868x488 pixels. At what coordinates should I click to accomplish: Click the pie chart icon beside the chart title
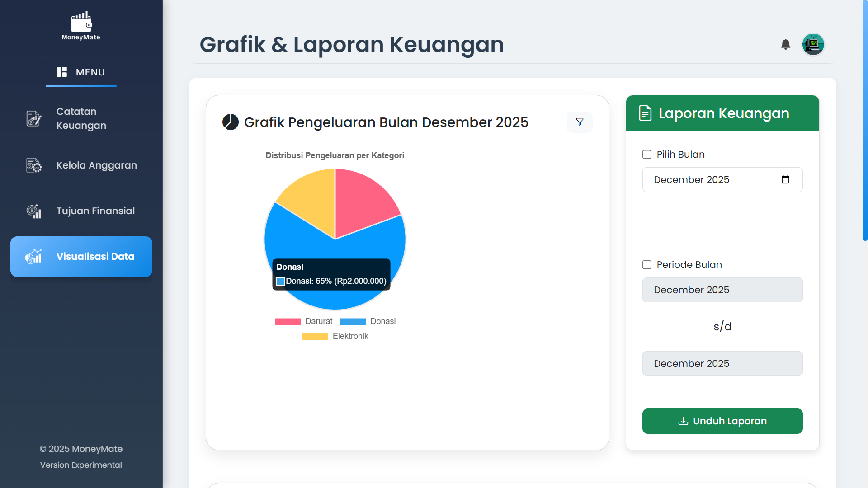pyautogui.click(x=231, y=122)
